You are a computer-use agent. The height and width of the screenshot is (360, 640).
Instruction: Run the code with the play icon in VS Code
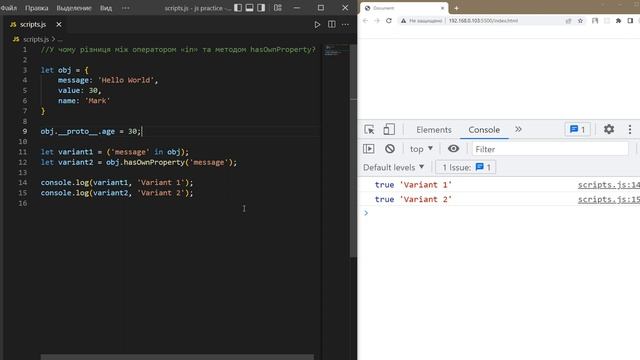317,25
